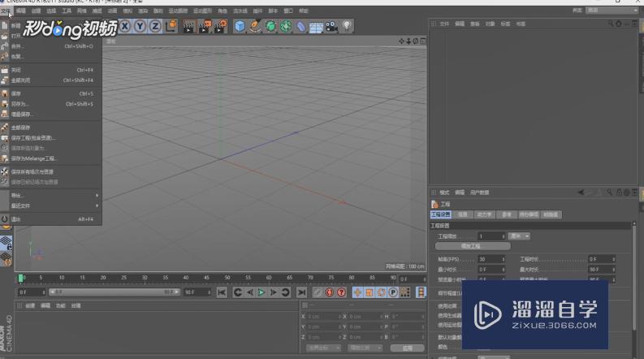644x359 pixels.
Task: Toggle the Y axis lock
Action: (x=139, y=27)
